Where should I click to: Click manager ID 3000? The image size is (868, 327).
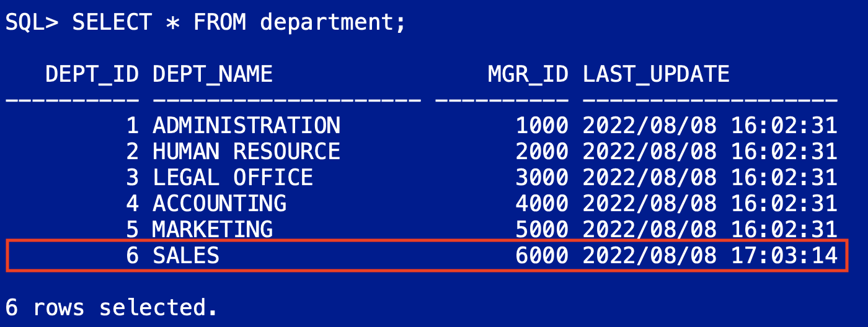tap(542, 178)
